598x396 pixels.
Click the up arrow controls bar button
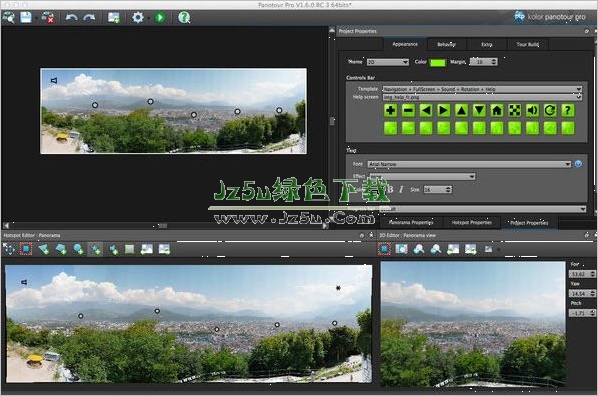click(x=461, y=111)
